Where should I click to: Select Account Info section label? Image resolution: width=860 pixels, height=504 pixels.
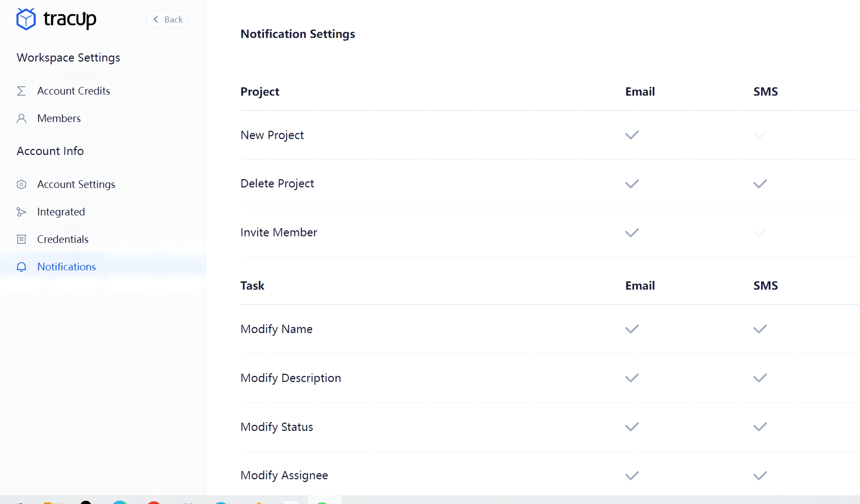pos(50,150)
